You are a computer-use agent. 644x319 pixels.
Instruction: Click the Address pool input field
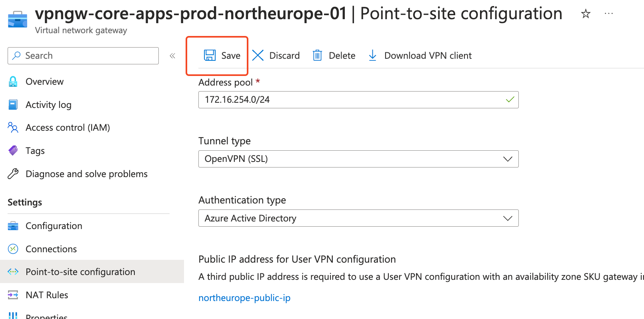pyautogui.click(x=358, y=100)
